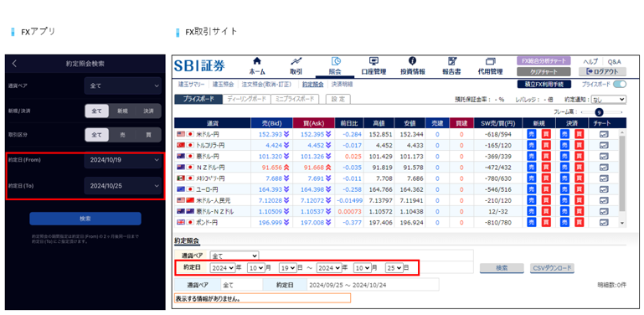Go back with app's left arrow
The image size is (644, 315).
tap(15, 64)
